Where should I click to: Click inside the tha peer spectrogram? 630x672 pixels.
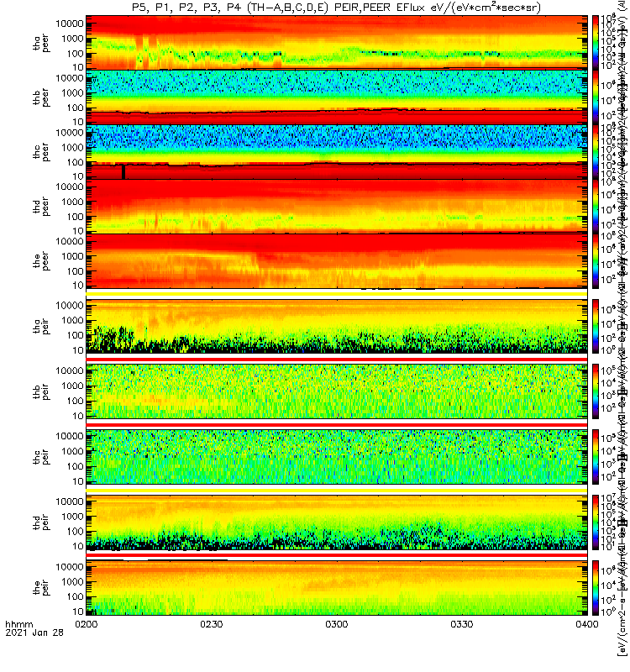click(337, 43)
